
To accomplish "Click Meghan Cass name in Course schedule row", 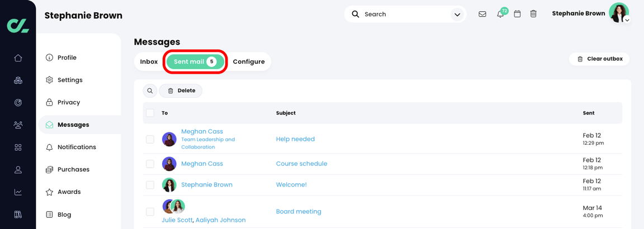I will click(x=202, y=164).
